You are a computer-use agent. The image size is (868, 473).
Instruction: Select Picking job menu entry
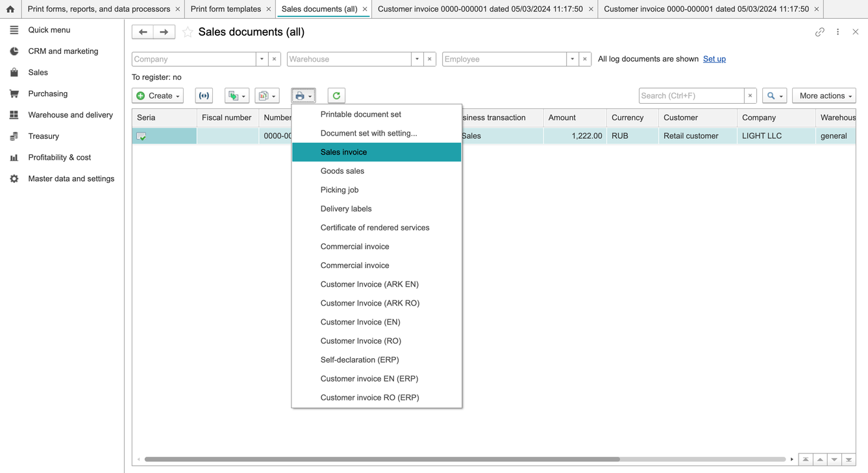pyautogui.click(x=377, y=189)
